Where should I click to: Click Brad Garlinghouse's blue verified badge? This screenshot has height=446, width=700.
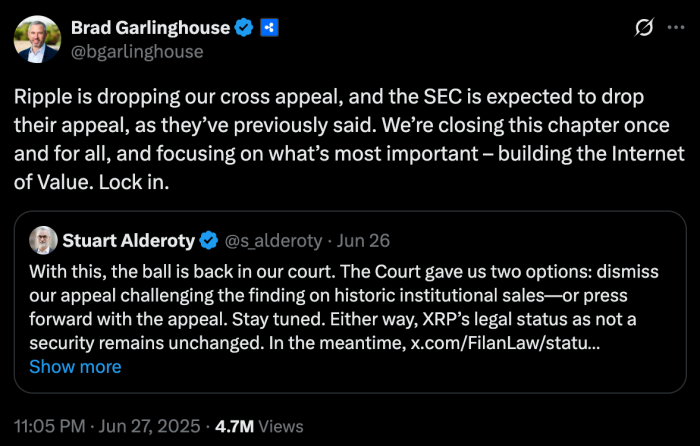tap(243, 28)
